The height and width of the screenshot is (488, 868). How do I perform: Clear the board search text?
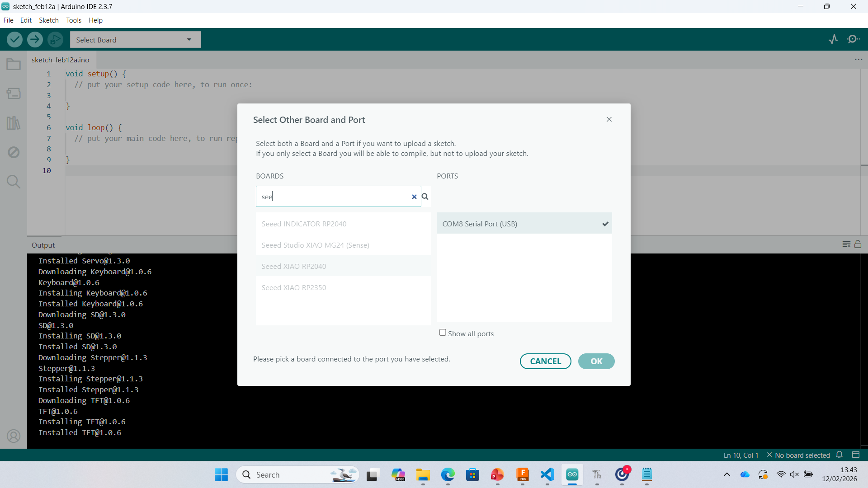point(414,197)
